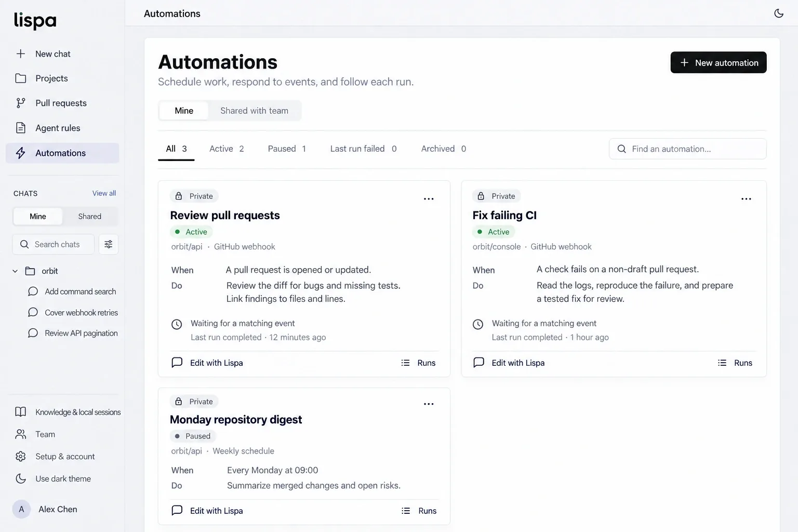The height and width of the screenshot is (532, 798).
Task: Toggle dark mode via the top-right moon icon
Action: 778,14
